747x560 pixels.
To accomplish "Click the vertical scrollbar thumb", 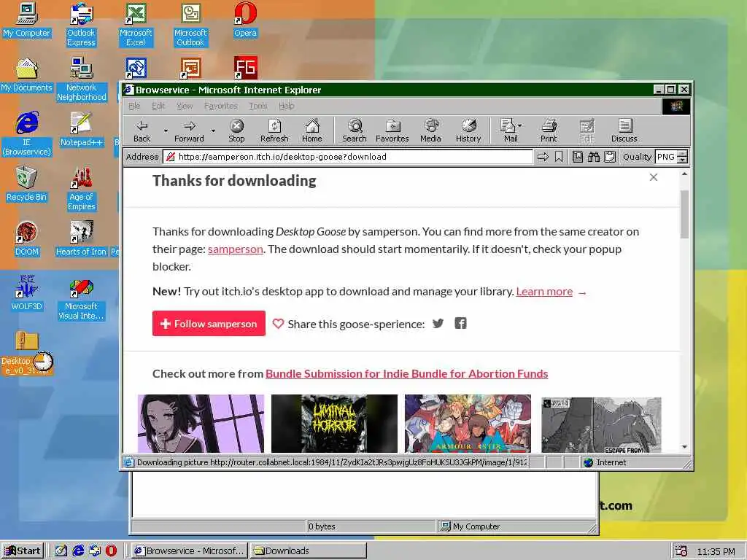I will (x=684, y=214).
